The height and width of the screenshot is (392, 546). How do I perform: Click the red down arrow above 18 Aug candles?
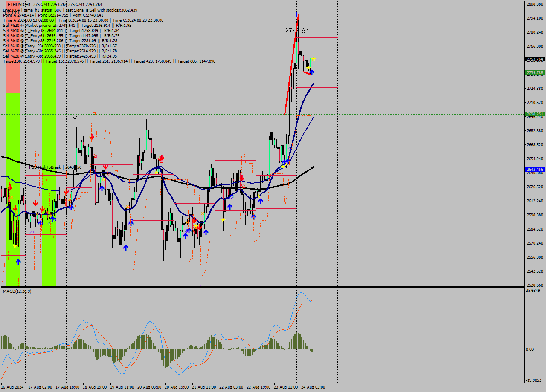[91, 137]
